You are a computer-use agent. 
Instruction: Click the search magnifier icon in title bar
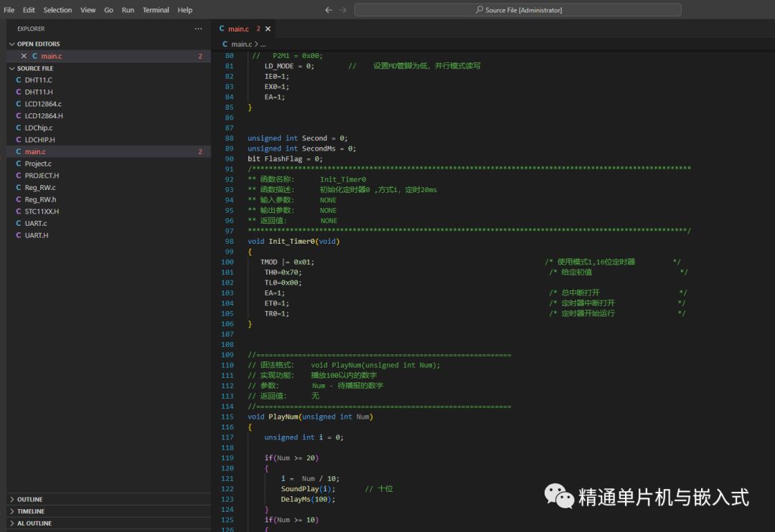click(x=479, y=10)
